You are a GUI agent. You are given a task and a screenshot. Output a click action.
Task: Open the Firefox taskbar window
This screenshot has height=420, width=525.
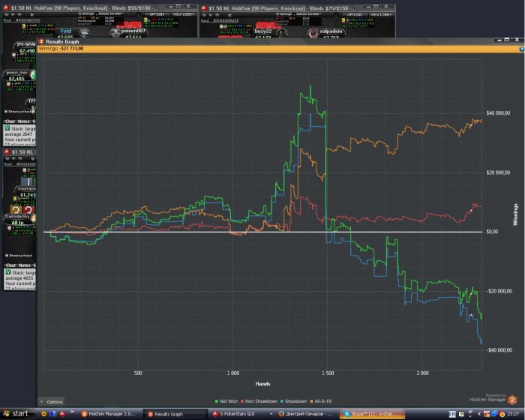pyautogui.click(x=307, y=414)
